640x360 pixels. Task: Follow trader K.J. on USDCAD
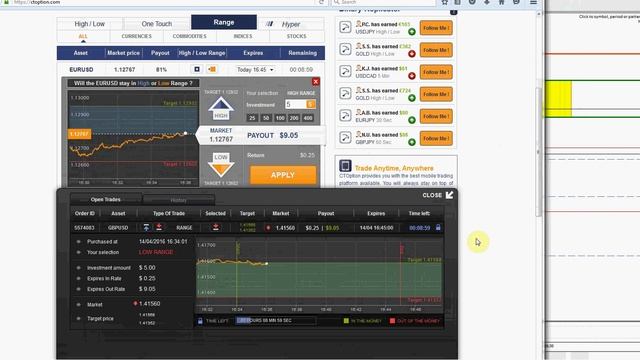pos(436,72)
